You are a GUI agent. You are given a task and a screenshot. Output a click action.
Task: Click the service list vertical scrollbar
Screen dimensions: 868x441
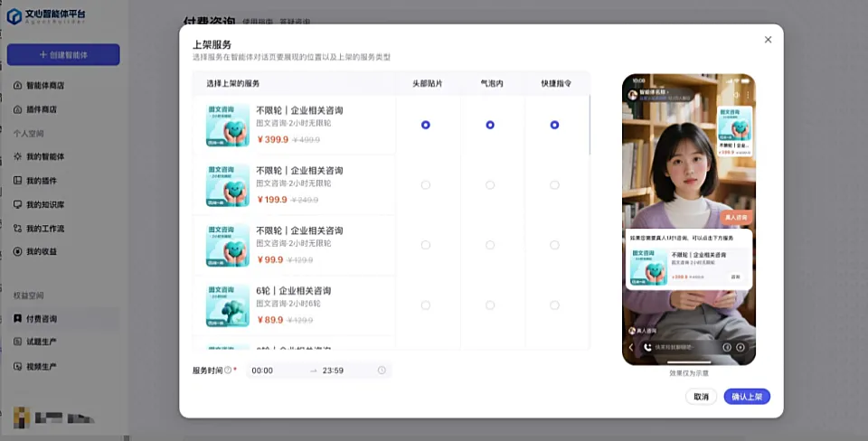click(x=590, y=125)
